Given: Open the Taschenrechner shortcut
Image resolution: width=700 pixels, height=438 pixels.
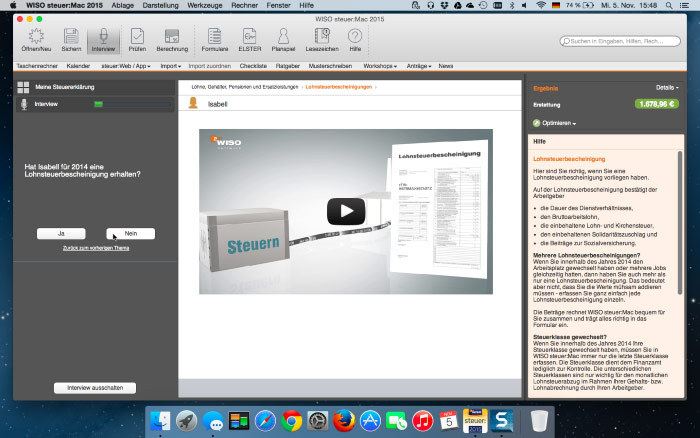Looking at the screenshot, I should pyautogui.click(x=37, y=66).
